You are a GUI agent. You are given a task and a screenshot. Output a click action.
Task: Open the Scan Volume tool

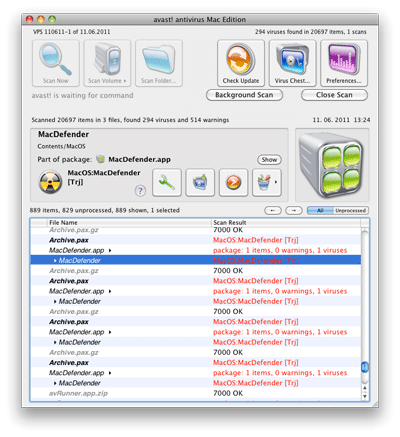[107, 63]
